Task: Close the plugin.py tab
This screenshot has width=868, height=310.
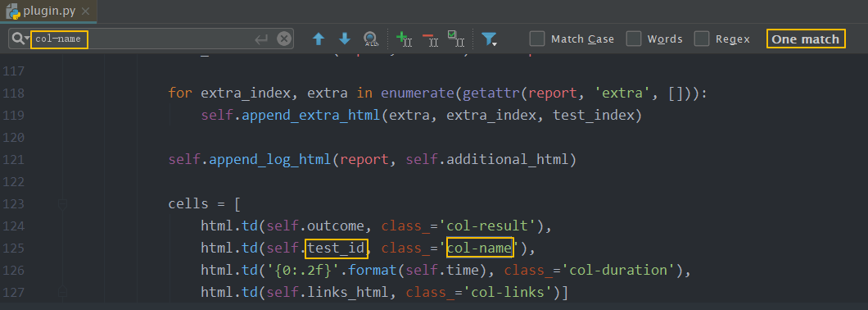Action: (x=84, y=11)
